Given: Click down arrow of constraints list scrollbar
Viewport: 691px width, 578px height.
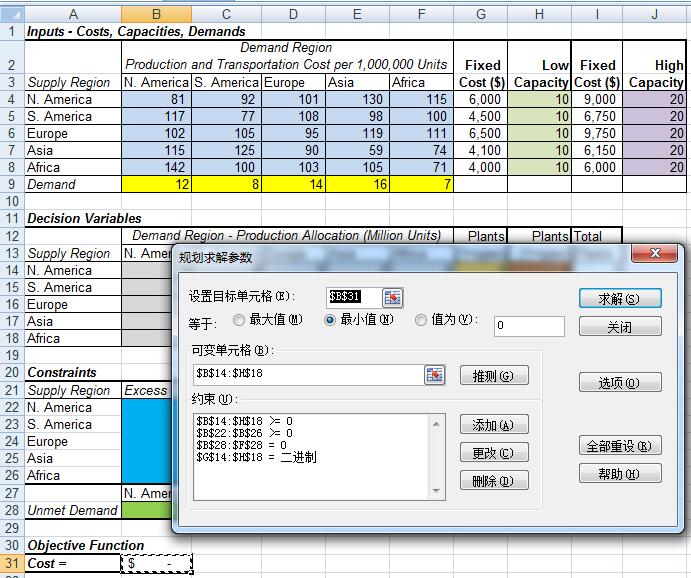Looking at the screenshot, I should tap(436, 490).
